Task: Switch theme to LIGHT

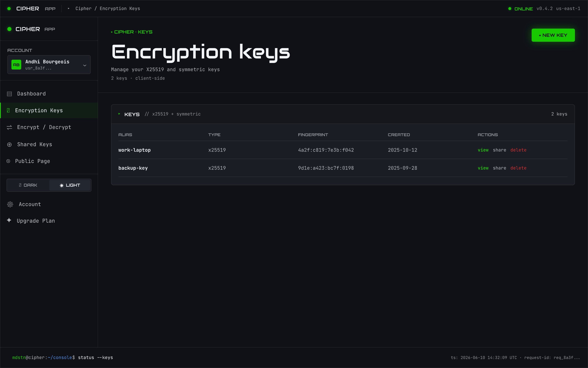Action: (70, 185)
